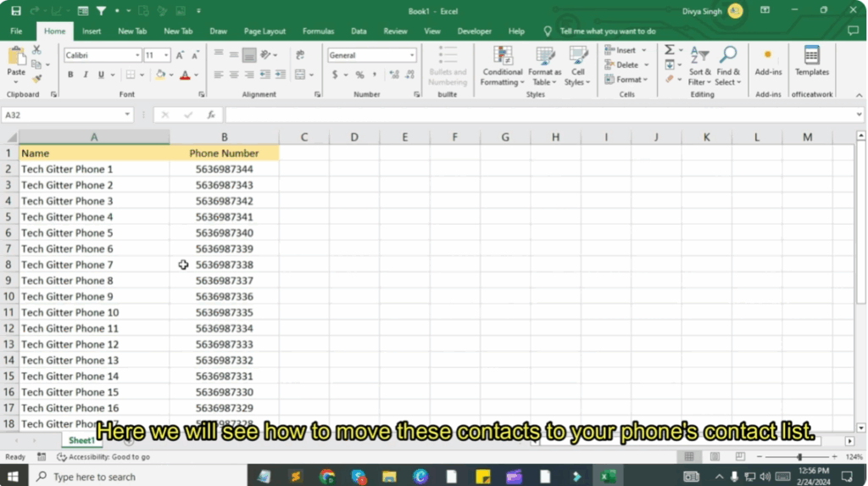Screen dimensions: 868x486
Task: Click the Cut scissors icon
Action: [x=36, y=50]
